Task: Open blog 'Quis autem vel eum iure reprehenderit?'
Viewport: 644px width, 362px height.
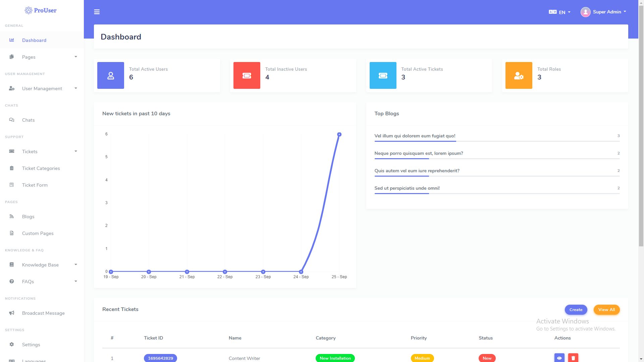Action: coord(417,171)
